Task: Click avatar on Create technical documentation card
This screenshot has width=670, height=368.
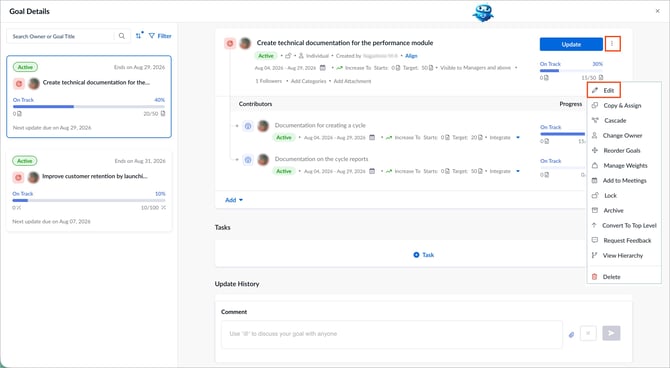Action: tap(34, 83)
